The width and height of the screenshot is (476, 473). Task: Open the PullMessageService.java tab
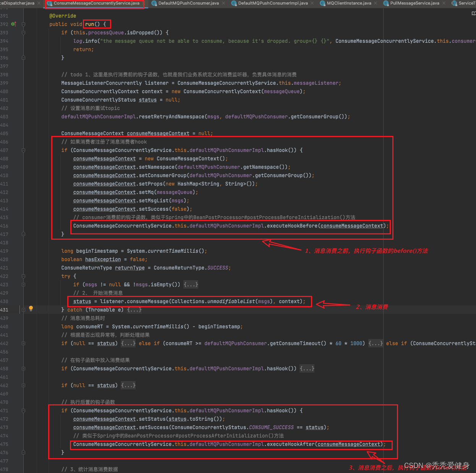(x=415, y=3)
